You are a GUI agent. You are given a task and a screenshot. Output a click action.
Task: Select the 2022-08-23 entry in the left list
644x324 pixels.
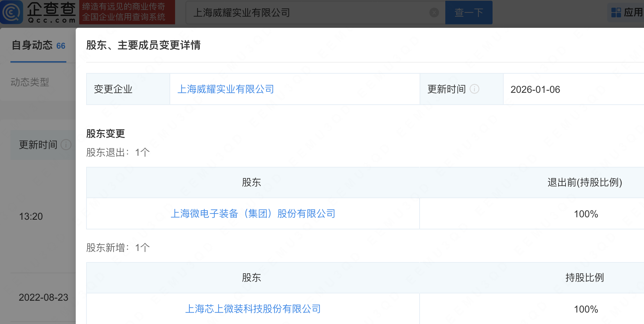pyautogui.click(x=43, y=297)
